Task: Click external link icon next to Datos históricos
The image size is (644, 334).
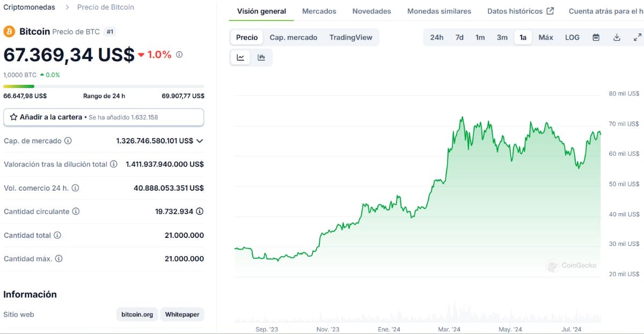Action: 550,11
